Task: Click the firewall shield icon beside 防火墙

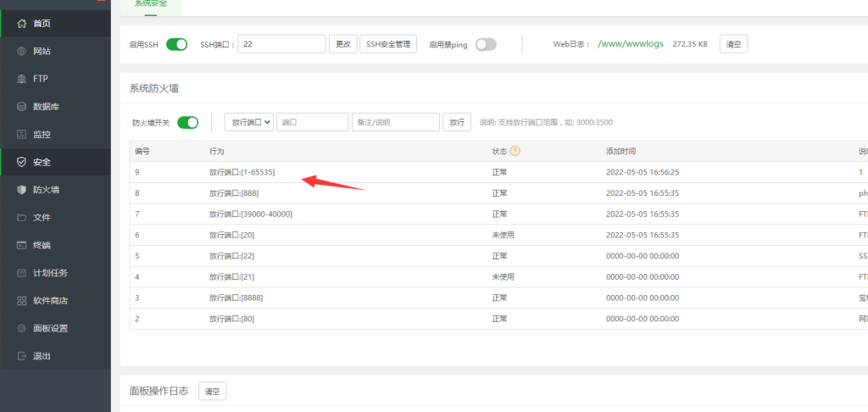Action: pyautogui.click(x=21, y=189)
